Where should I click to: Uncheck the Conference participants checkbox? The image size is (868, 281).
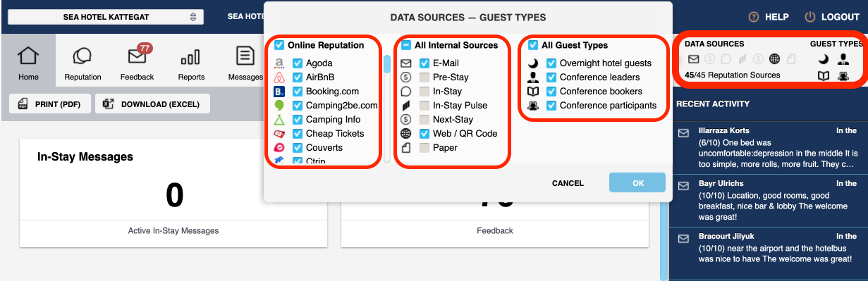pyautogui.click(x=551, y=106)
